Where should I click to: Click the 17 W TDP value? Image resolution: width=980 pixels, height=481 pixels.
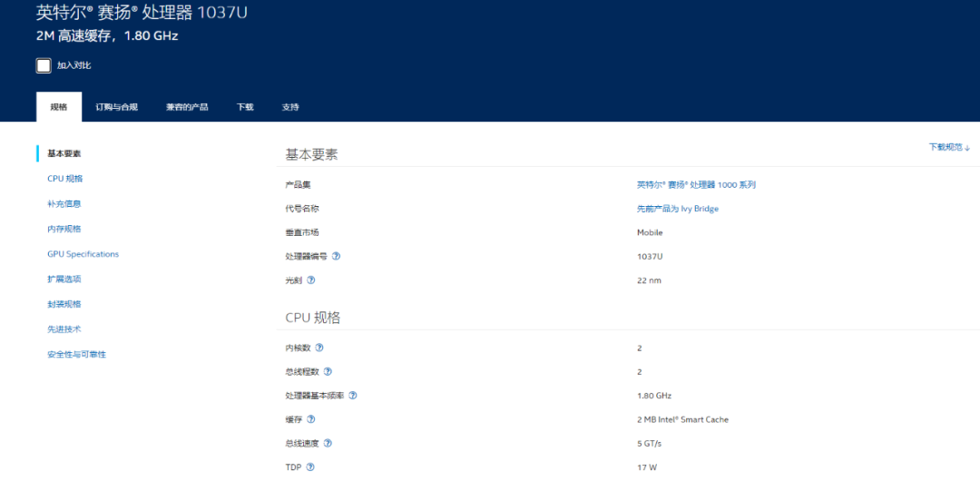click(647, 467)
